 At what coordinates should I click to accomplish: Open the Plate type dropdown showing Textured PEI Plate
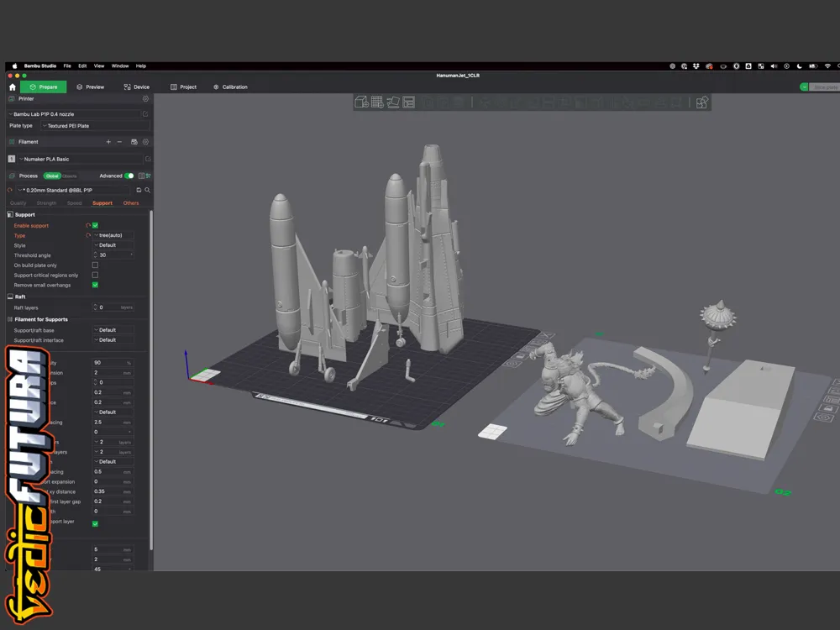click(x=96, y=126)
